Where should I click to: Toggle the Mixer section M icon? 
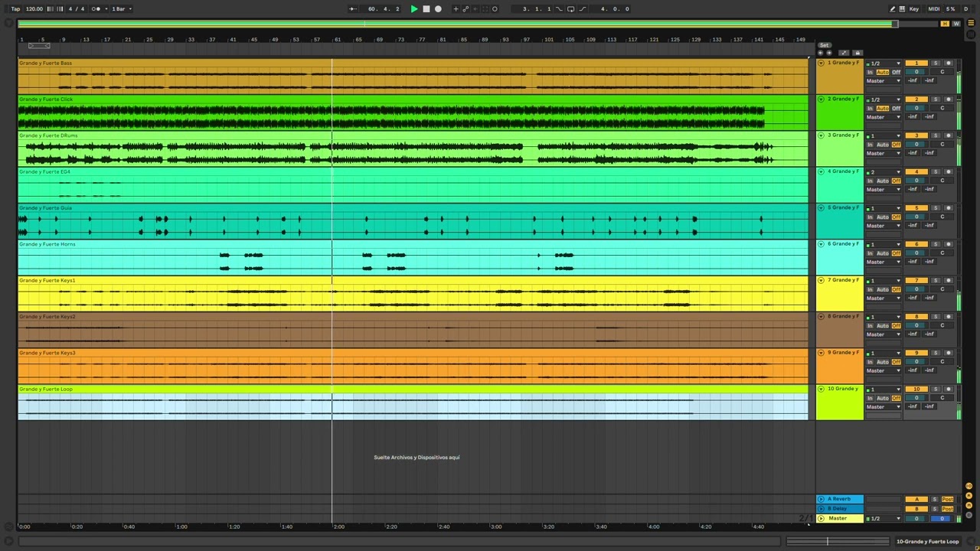[969, 504]
